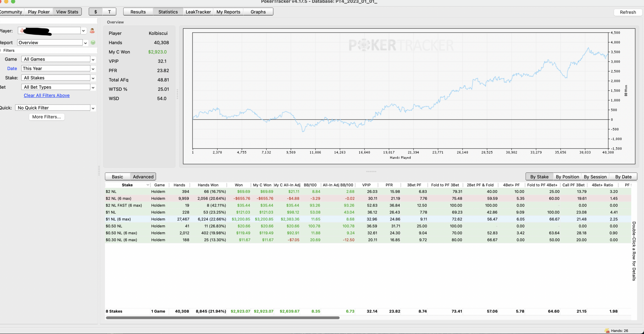Open the Quick filter dropdown

click(x=93, y=108)
